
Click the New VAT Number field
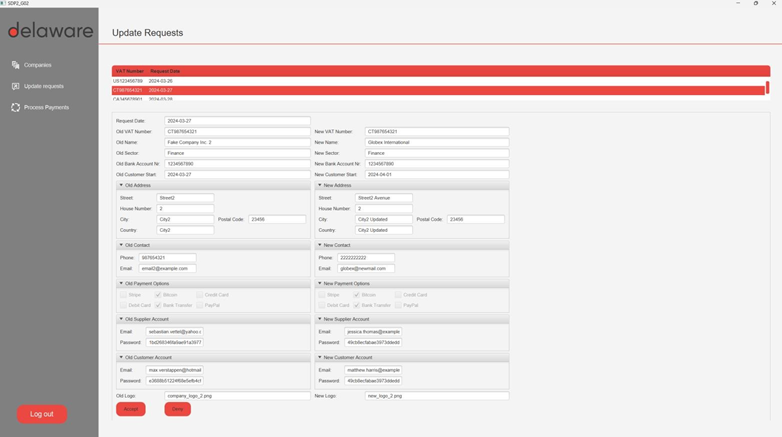[437, 132]
